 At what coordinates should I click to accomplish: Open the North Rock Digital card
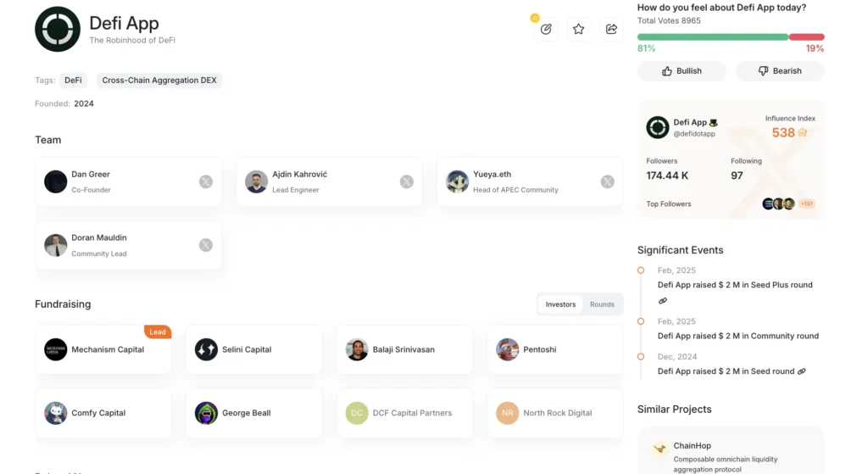tap(555, 413)
